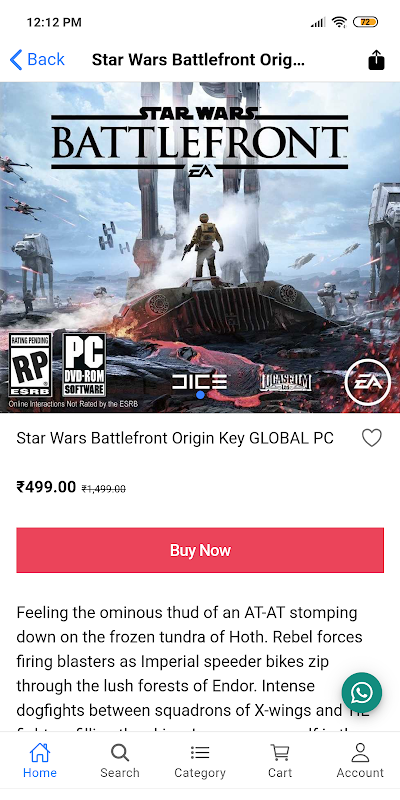Tap the ₹499.00 sale price

(x=46, y=487)
